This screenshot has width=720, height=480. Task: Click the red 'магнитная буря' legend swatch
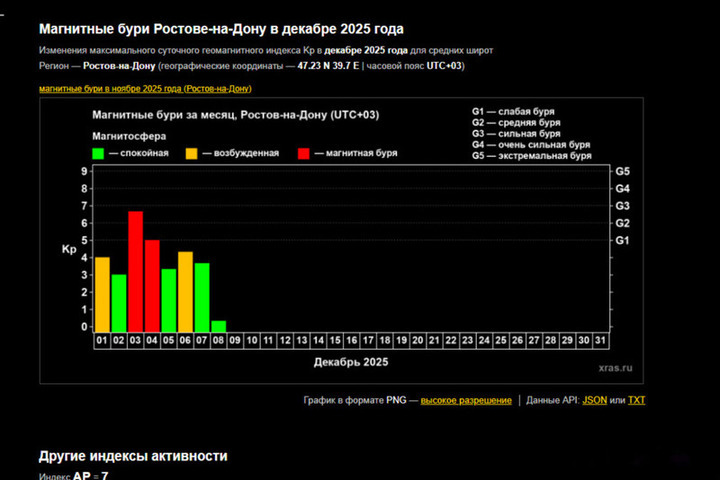pyautogui.click(x=304, y=153)
